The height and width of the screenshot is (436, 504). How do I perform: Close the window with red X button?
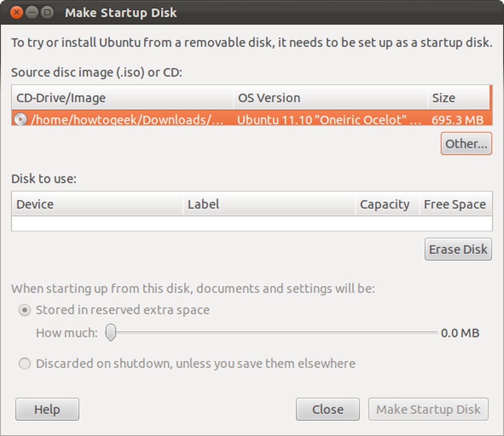(17, 13)
